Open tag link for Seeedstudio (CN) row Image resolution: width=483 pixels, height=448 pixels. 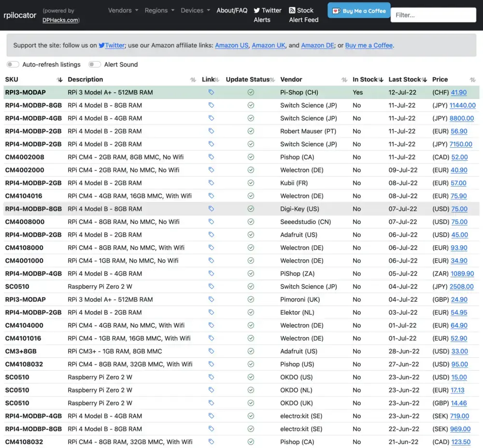(x=211, y=222)
